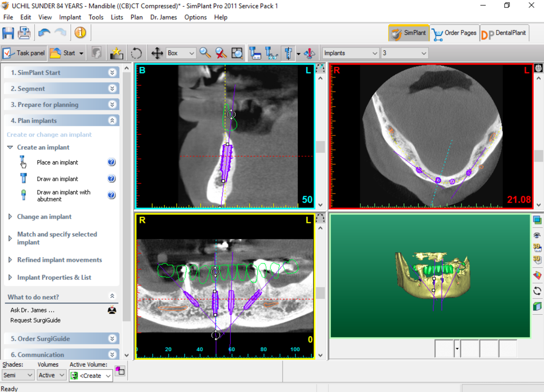Expand Implant Properties & List group

(10, 277)
